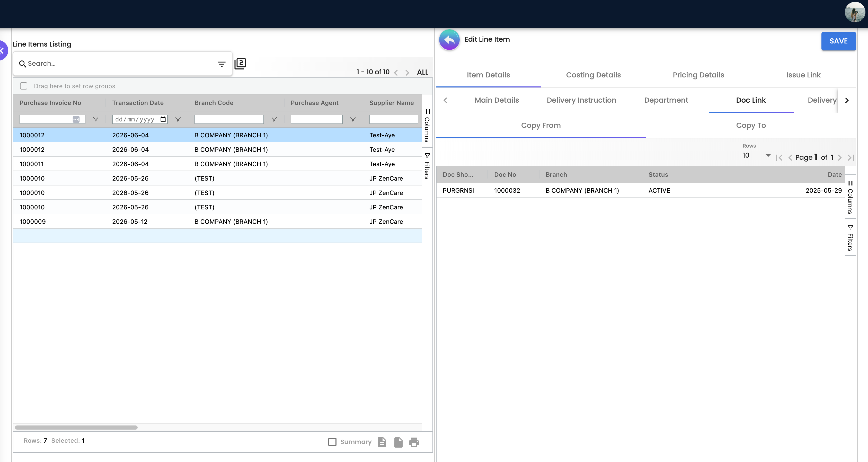The width and height of the screenshot is (868, 462).
Task: Select the Copy From tab
Action: click(x=541, y=126)
